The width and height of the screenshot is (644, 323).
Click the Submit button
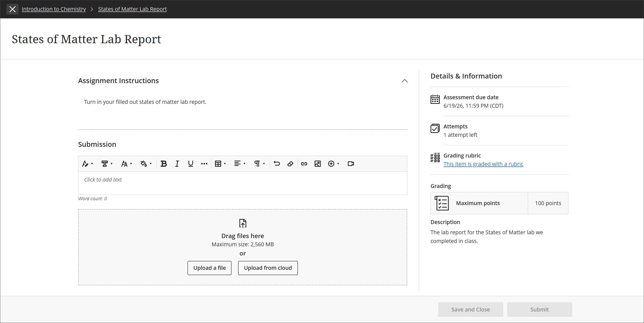[540, 309]
